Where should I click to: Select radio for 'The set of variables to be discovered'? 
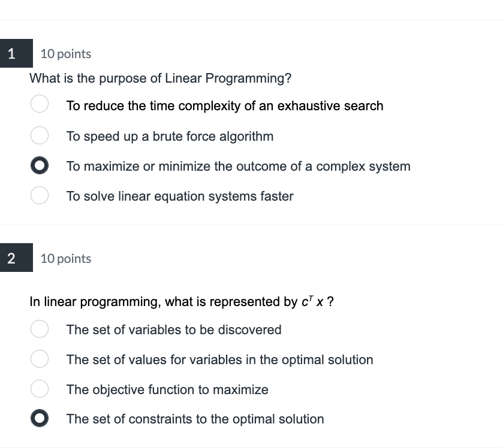40,329
